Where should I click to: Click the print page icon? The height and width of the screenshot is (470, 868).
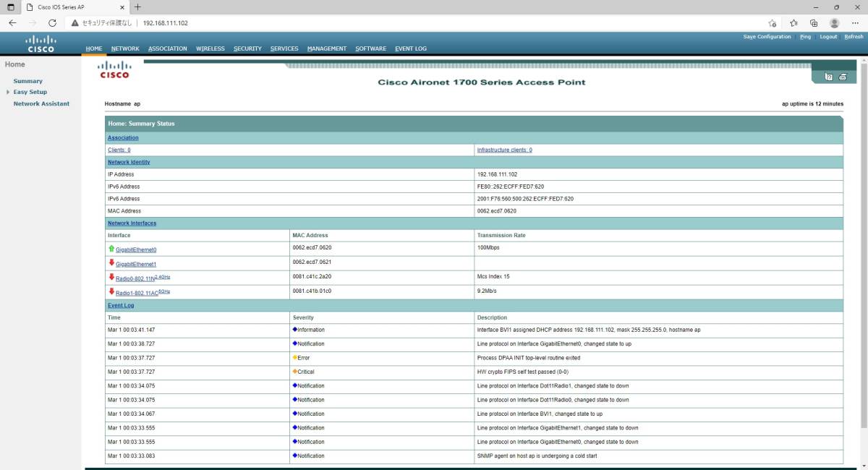click(843, 77)
